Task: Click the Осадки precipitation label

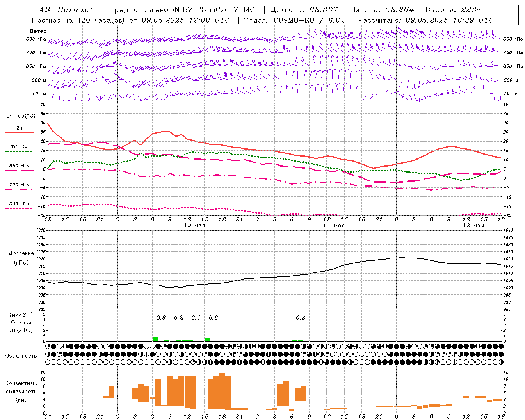Action: (21, 322)
